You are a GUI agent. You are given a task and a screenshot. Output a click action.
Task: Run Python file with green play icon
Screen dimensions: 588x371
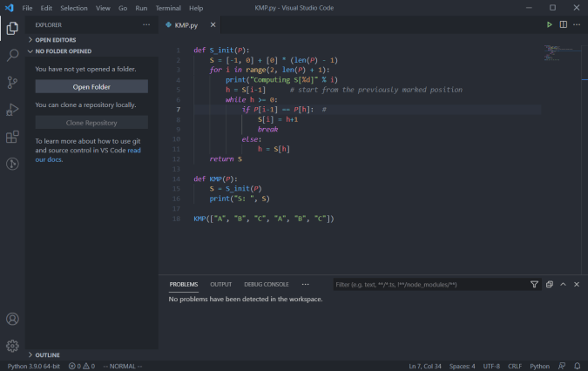pyautogui.click(x=550, y=24)
